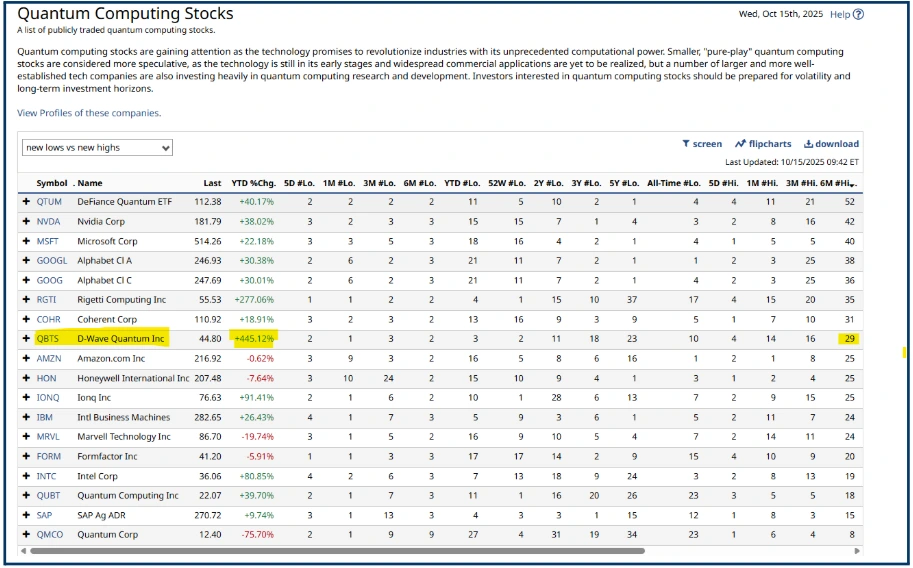Click plus icon beside QMCO
This screenshot has width=913, height=568.
(27, 535)
